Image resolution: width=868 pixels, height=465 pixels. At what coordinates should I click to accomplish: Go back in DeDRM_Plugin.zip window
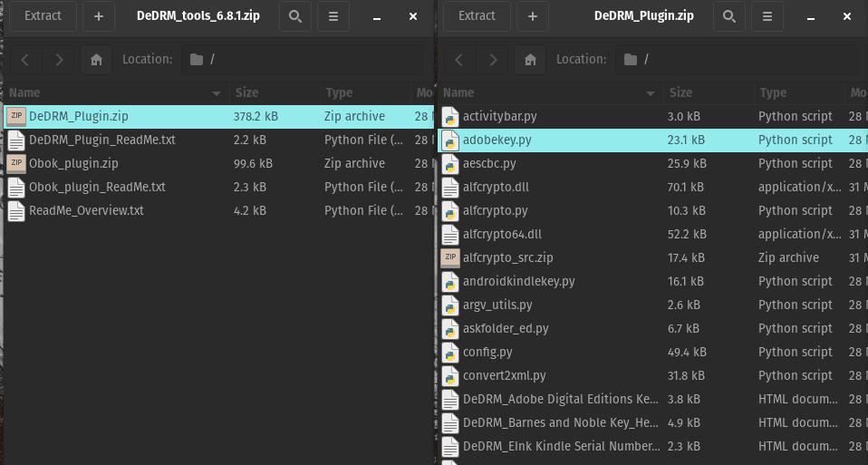coord(458,59)
